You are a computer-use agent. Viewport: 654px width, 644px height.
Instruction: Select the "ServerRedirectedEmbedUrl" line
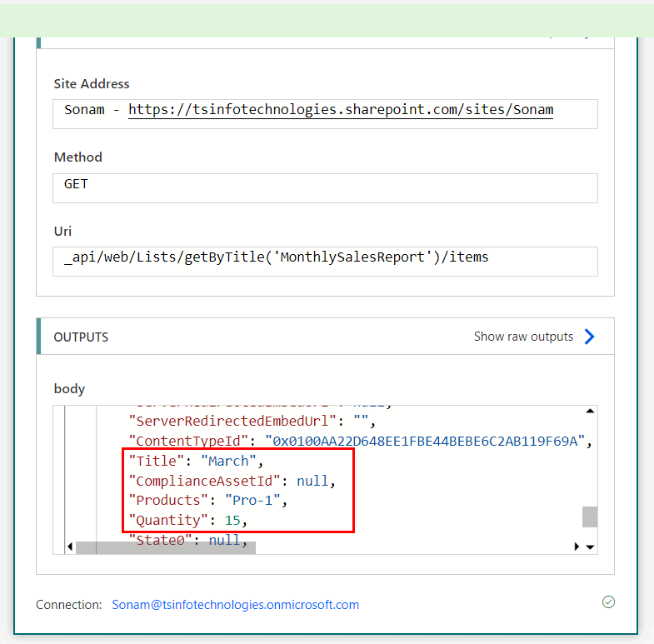252,421
